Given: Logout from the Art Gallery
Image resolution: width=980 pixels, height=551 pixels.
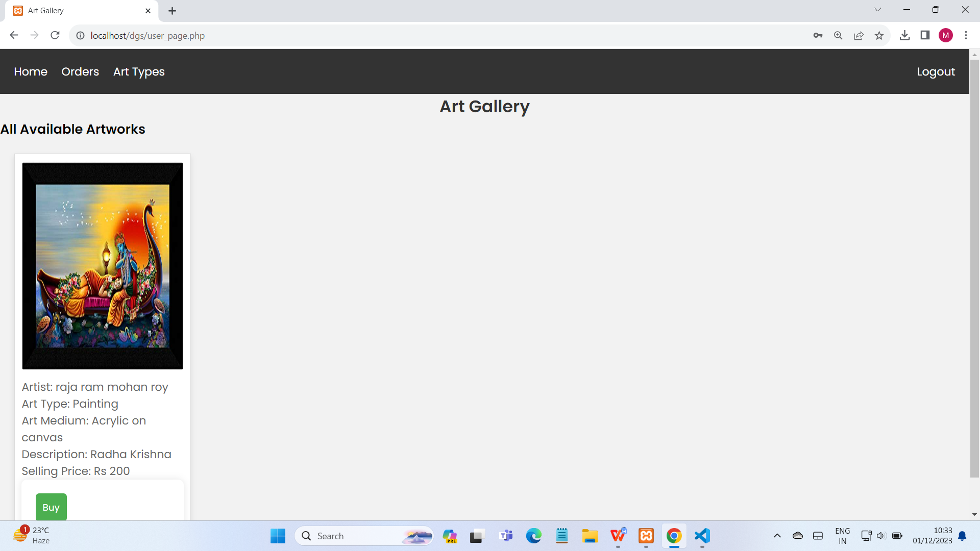Looking at the screenshot, I should click(x=936, y=71).
